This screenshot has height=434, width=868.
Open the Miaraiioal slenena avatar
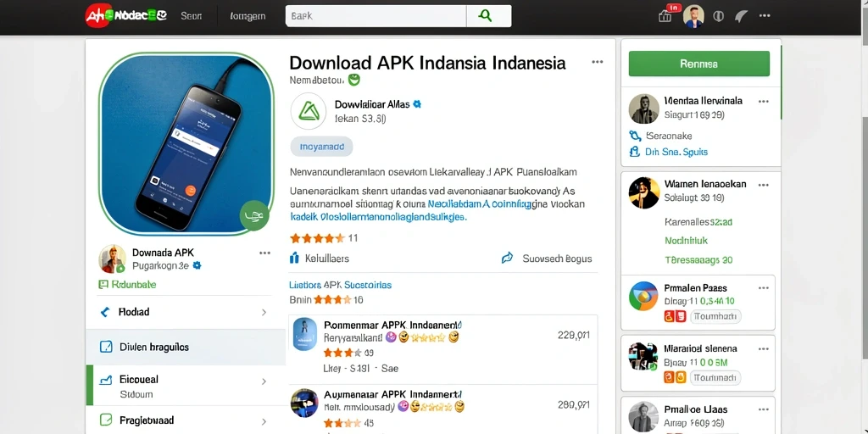point(643,357)
